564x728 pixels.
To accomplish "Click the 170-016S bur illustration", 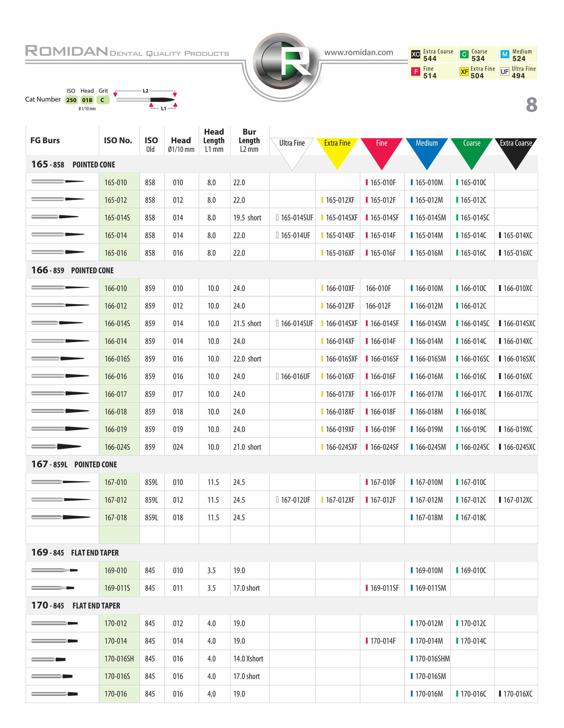I will point(52,676).
